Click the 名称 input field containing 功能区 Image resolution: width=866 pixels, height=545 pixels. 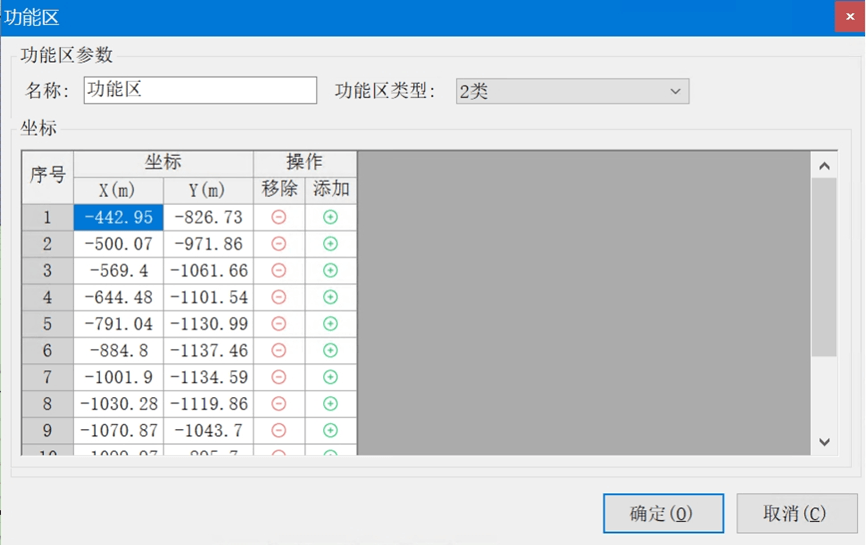click(x=200, y=90)
